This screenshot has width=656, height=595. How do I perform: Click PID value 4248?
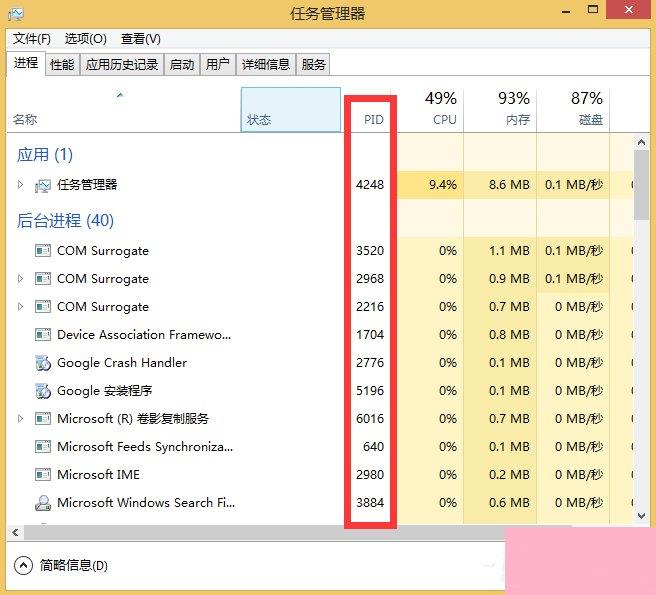370,185
